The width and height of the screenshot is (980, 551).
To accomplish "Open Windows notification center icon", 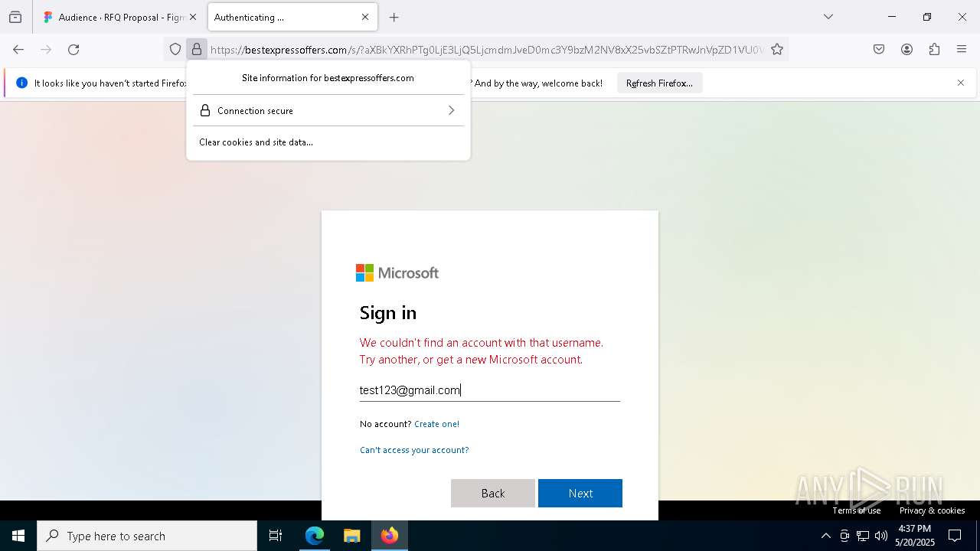I will [x=955, y=536].
